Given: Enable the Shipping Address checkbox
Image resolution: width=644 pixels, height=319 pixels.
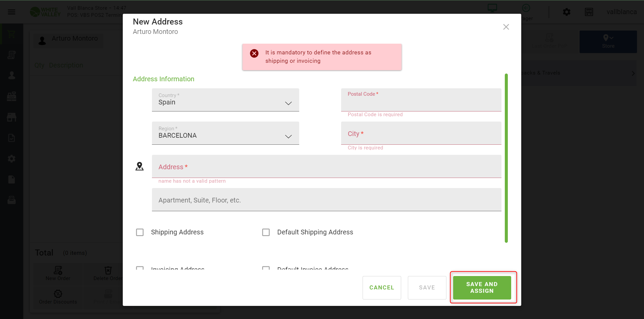Looking at the screenshot, I should (x=140, y=232).
